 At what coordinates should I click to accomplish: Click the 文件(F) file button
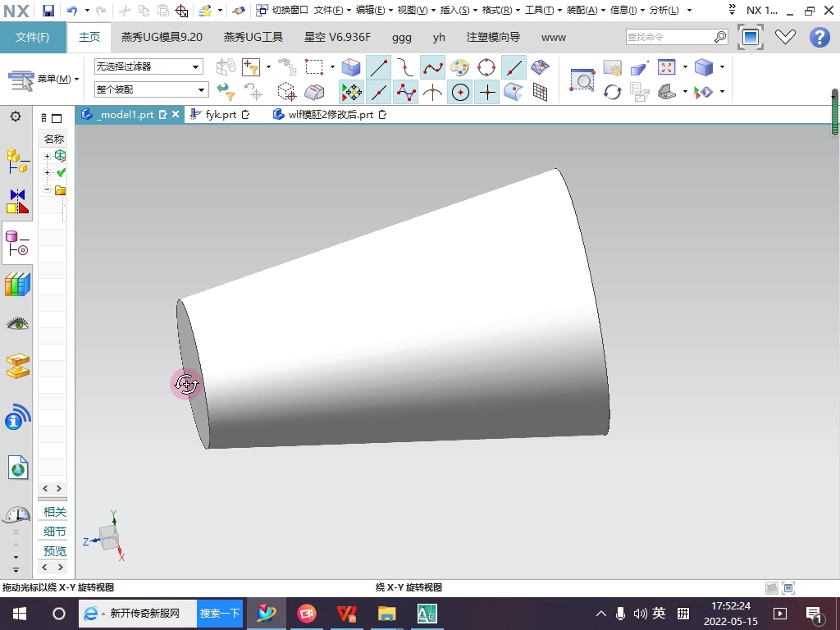pos(33,38)
